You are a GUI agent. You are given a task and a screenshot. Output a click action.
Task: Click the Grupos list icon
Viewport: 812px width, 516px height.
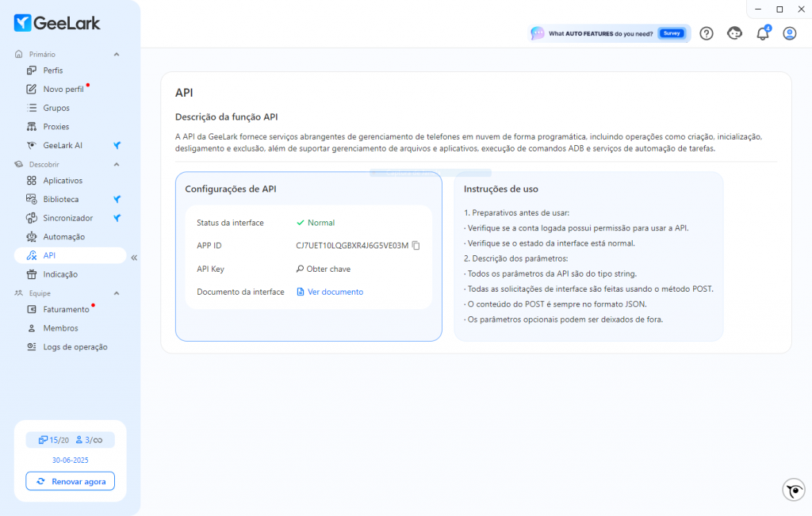tap(32, 108)
